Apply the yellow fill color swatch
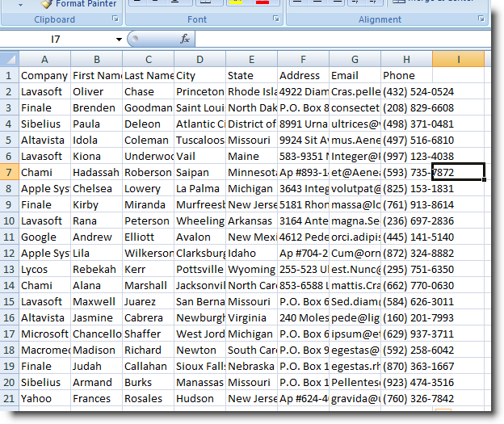This screenshot has width=504, height=424. (236, 2)
